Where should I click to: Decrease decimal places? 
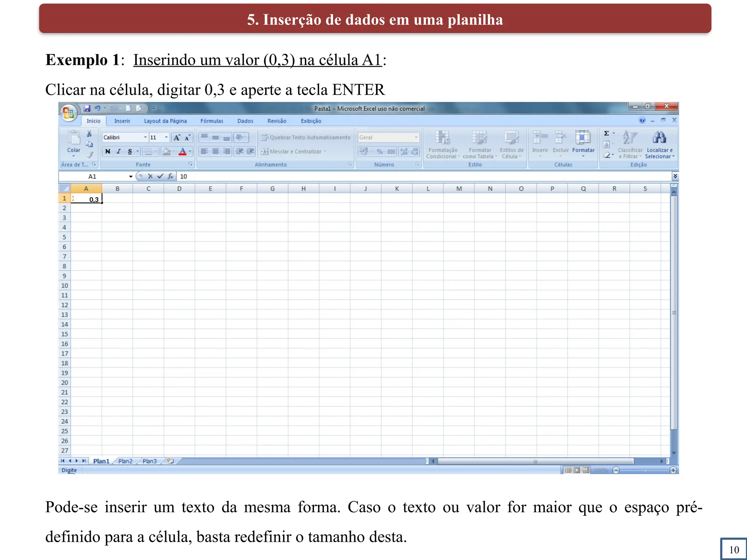click(x=415, y=151)
